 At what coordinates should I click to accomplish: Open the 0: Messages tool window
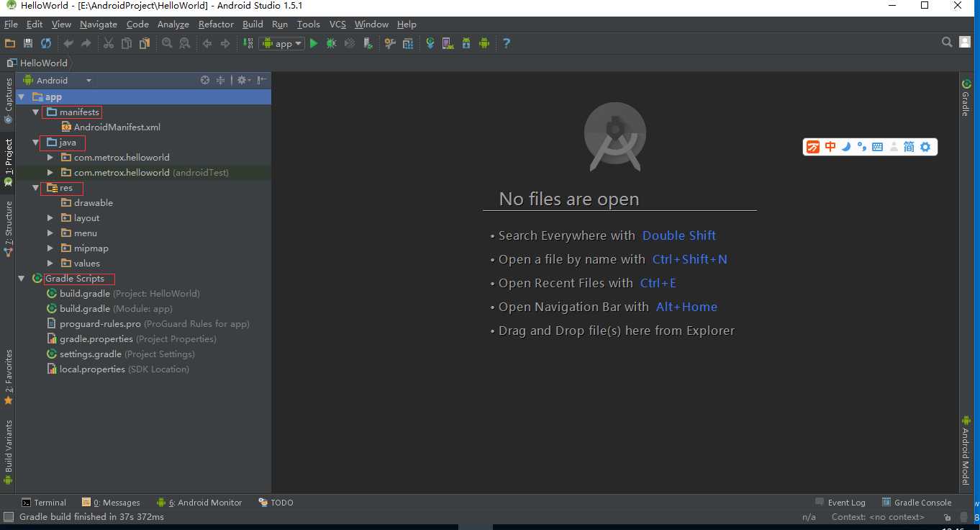[111, 503]
